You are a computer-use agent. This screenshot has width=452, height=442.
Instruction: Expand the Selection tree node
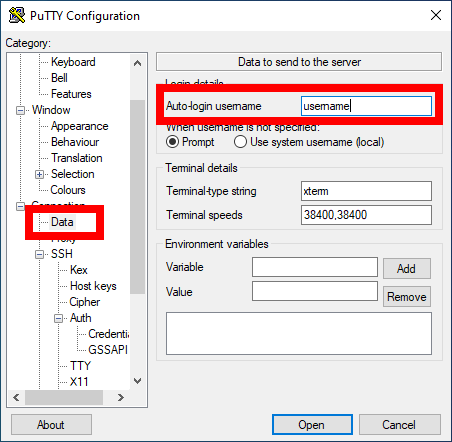39,174
